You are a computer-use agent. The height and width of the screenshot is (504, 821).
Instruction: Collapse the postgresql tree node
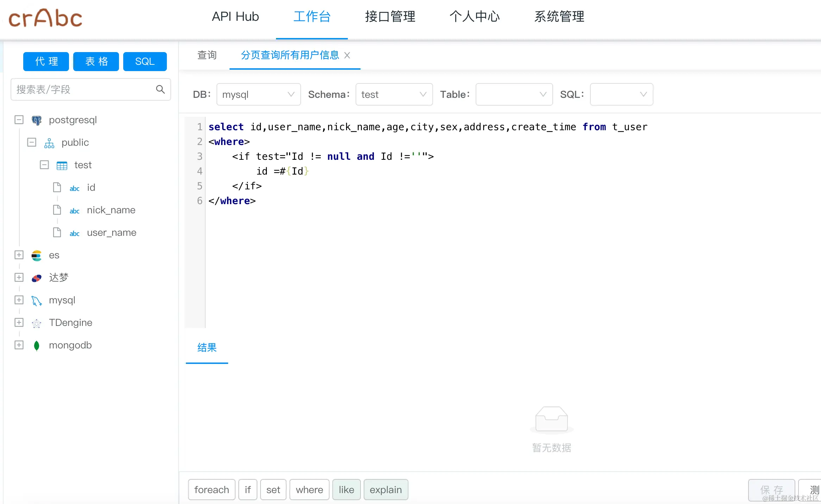[19, 120]
